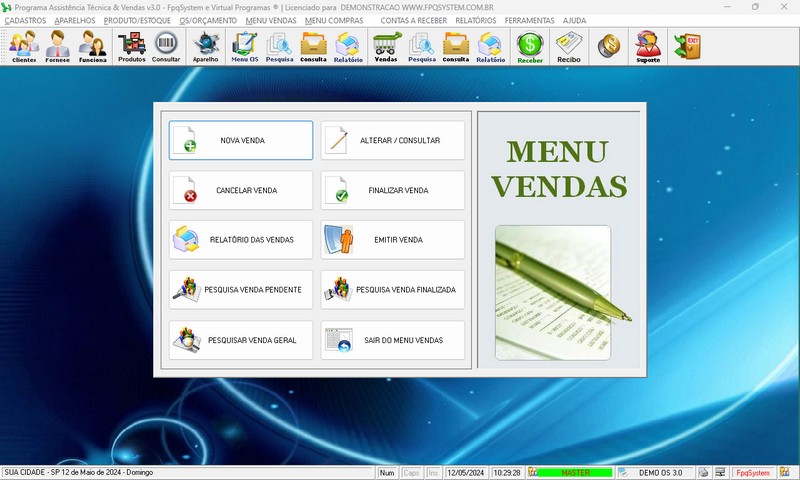The image size is (800, 480).
Task: Open the CADASTROS menu
Action: click(25, 20)
